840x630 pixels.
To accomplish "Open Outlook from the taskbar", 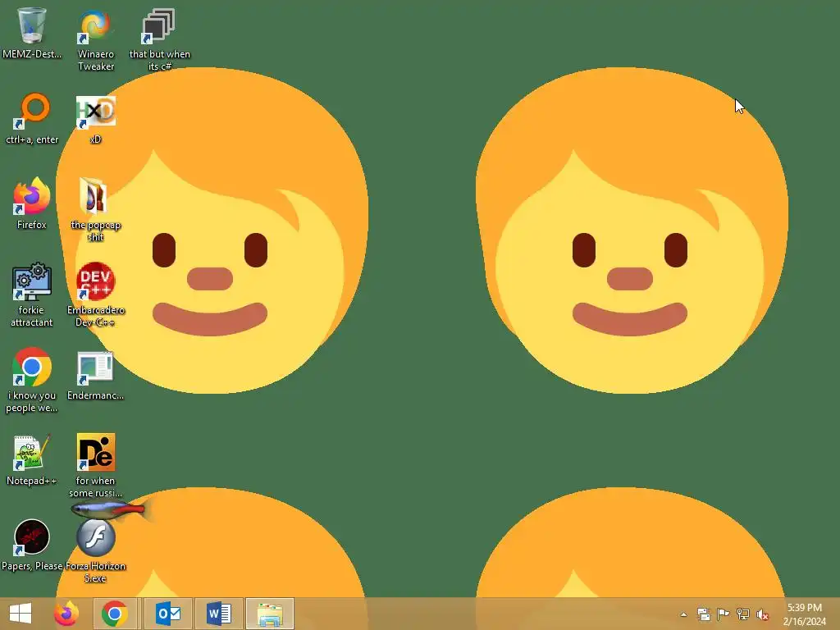I will [x=168, y=614].
